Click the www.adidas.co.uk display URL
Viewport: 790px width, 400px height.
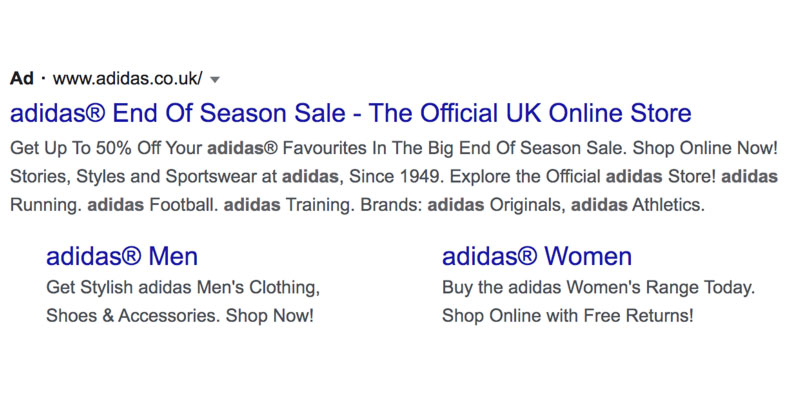click(127, 78)
